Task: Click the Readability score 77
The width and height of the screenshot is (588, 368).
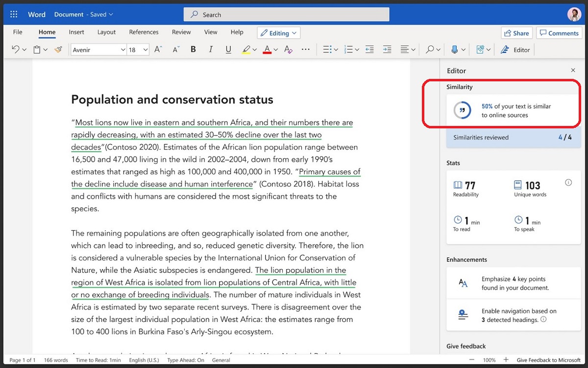Action: pos(465,188)
